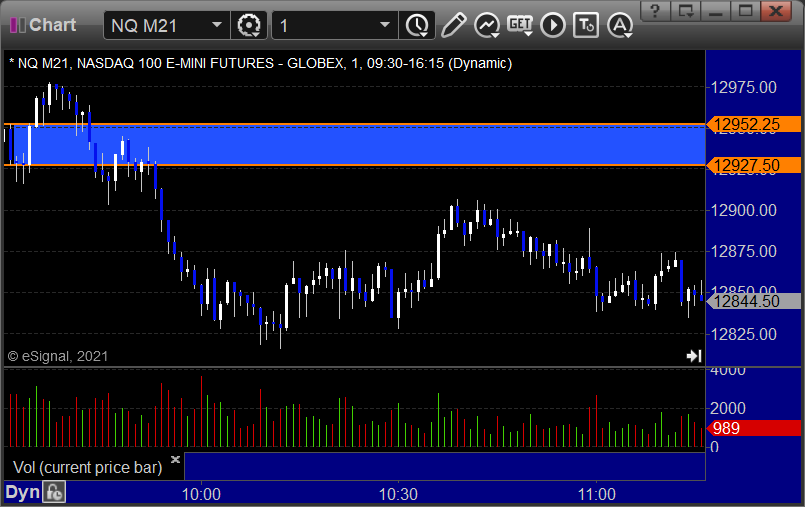Click the detach window icon in title bar
This screenshot has height=507, width=805.
click(685, 11)
